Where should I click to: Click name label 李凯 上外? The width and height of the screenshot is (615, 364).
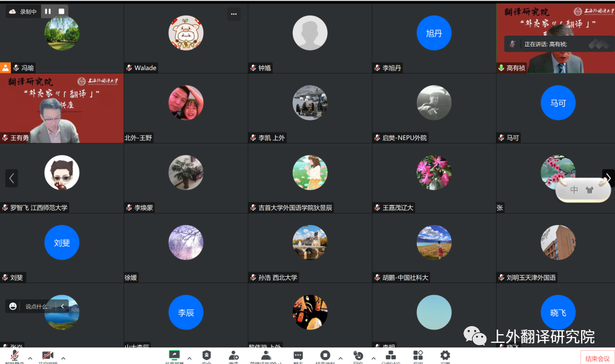(272, 138)
